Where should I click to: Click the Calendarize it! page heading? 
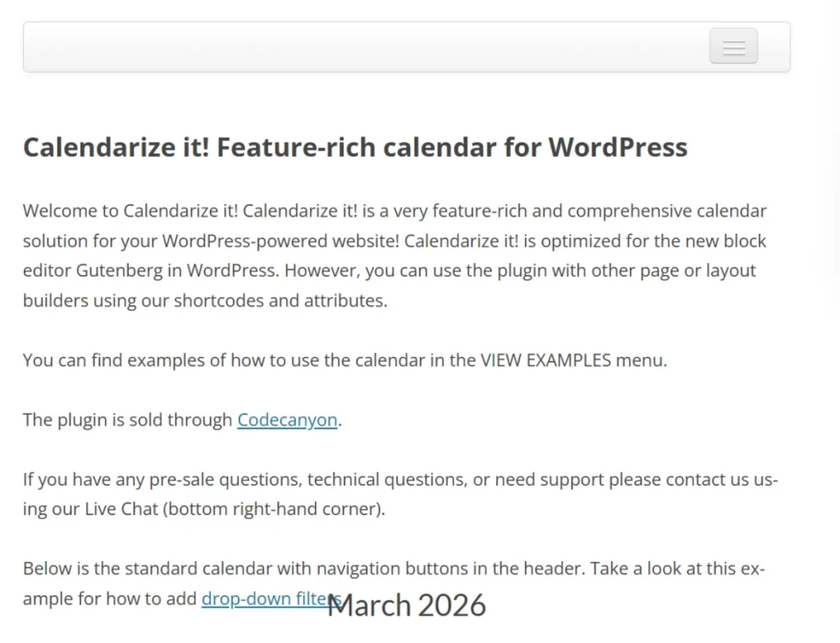tap(355, 148)
